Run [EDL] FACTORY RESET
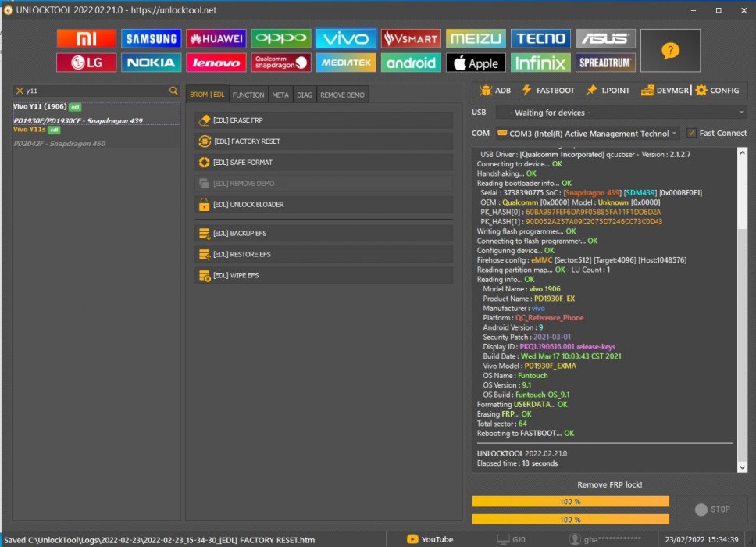Screen dimensions: 756x547 (324, 141)
